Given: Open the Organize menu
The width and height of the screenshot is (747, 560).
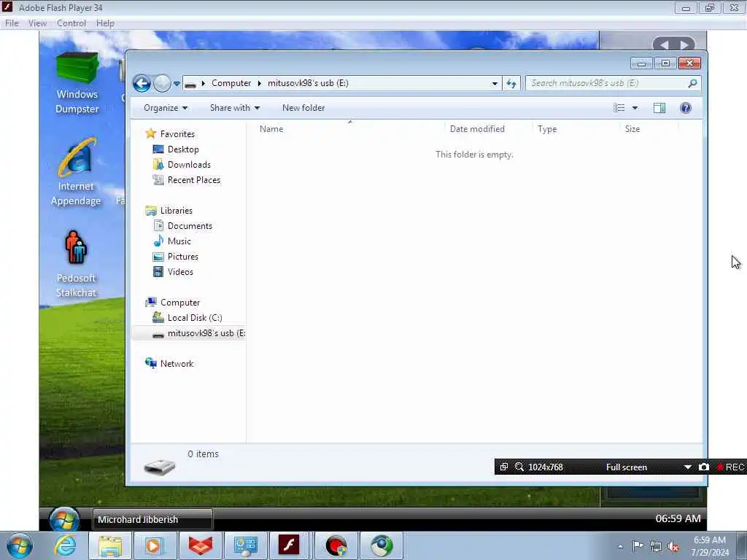Looking at the screenshot, I should coord(166,108).
